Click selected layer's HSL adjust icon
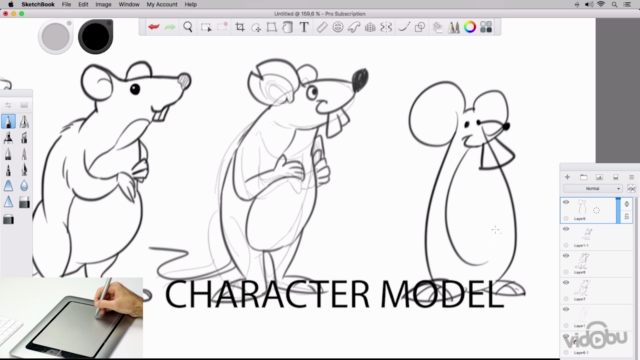Screen dimensions: 640x360 [627, 204]
